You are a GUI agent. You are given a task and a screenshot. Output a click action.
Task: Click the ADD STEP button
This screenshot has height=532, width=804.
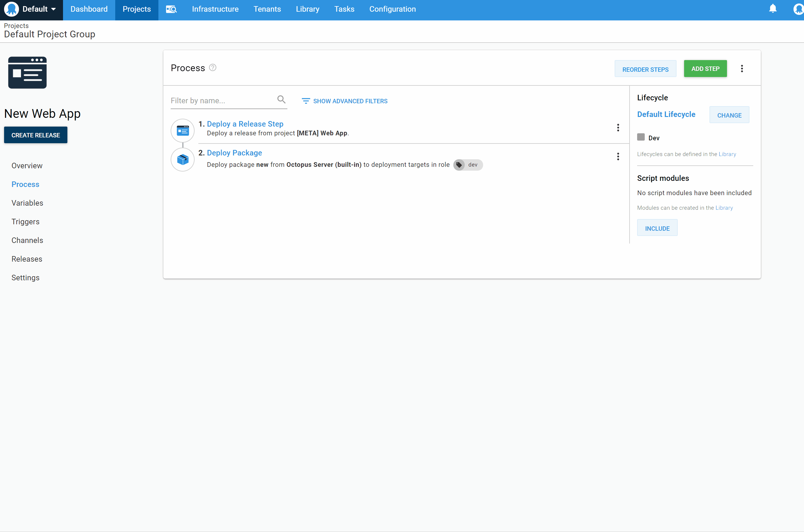[x=705, y=69]
